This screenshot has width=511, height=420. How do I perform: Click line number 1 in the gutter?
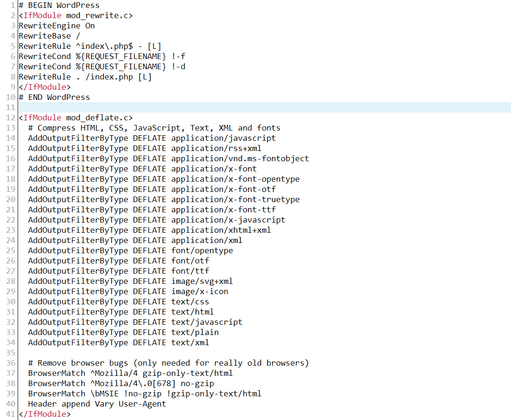[x=13, y=6]
